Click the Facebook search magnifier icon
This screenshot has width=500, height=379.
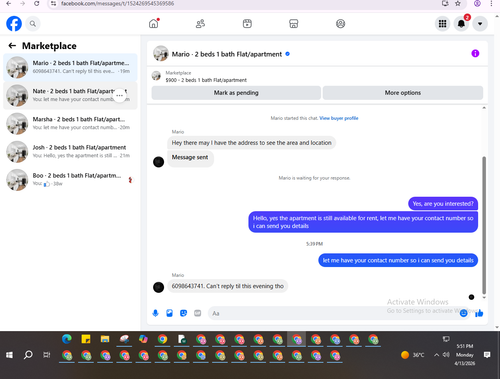point(33,24)
